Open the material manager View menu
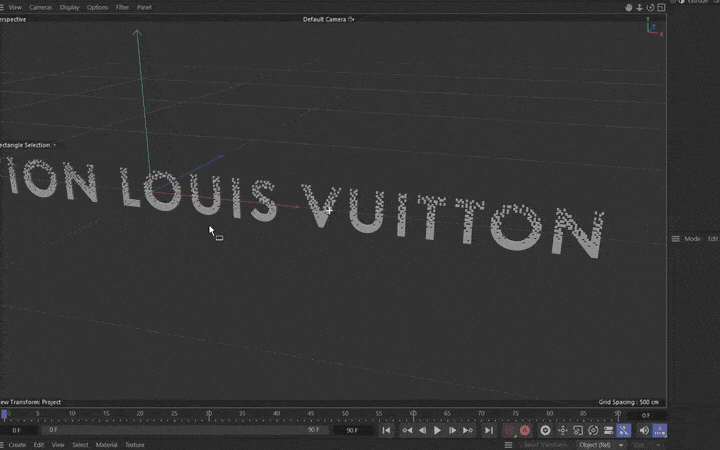The width and height of the screenshot is (720, 450). pyautogui.click(x=58, y=444)
